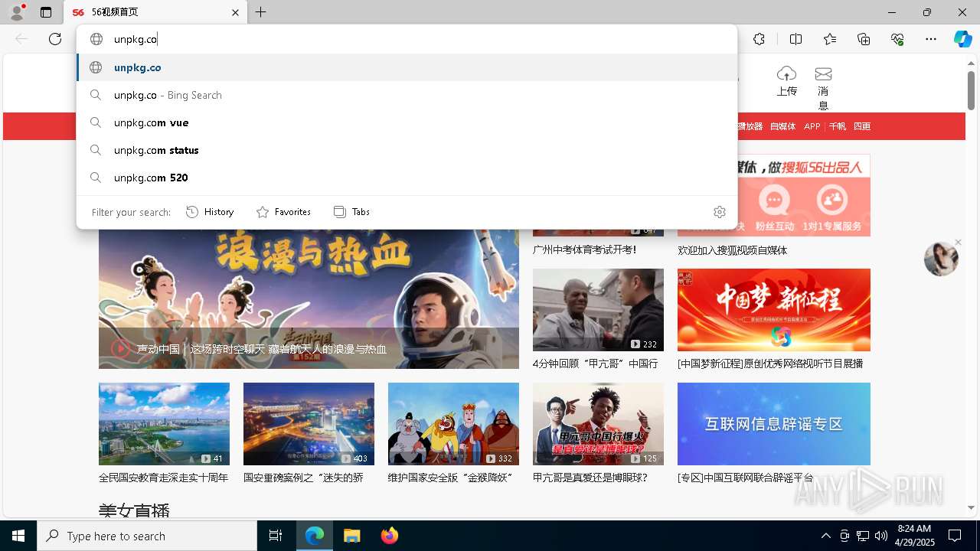
Task: Close the floating avatar widget
Action: click(x=958, y=243)
